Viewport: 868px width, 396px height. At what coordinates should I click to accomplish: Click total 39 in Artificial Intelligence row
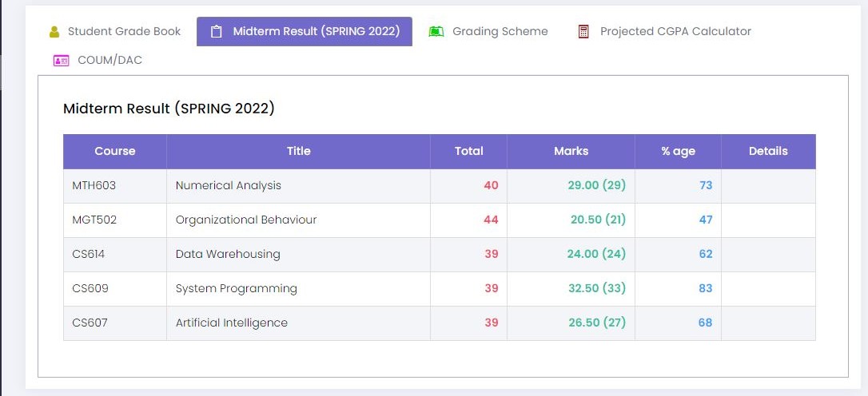491,323
